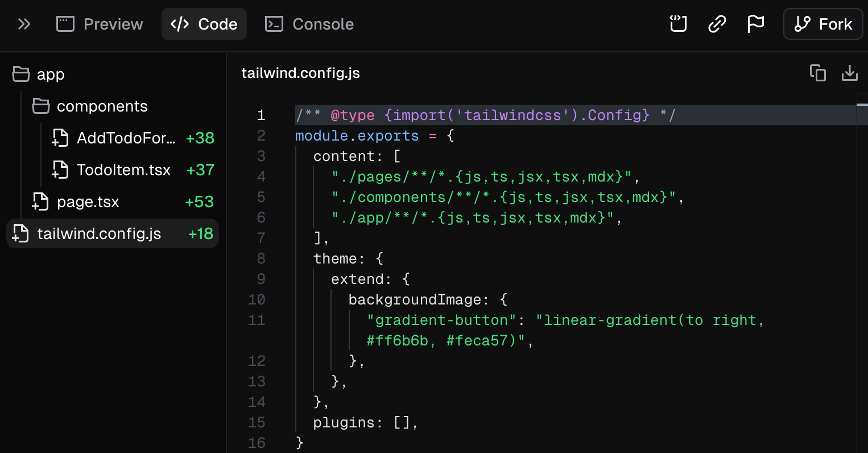Copy tailwind.config.js contents using the copy icon

818,73
